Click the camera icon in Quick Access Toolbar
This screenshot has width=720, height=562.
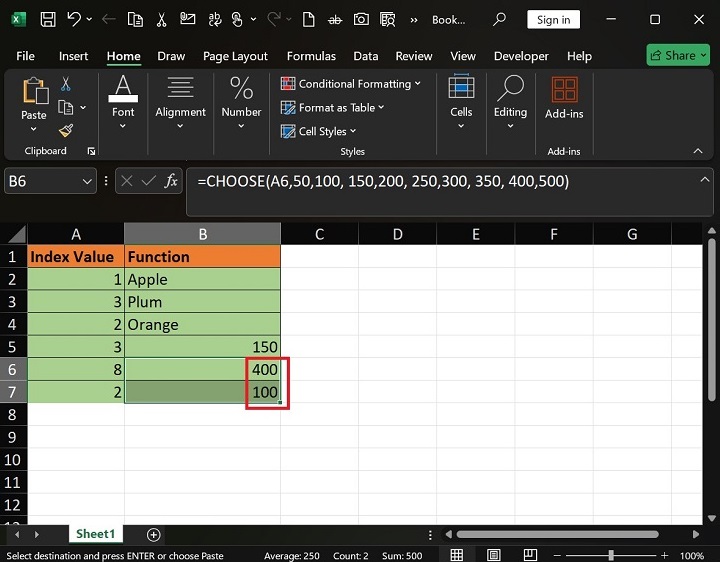[361, 19]
